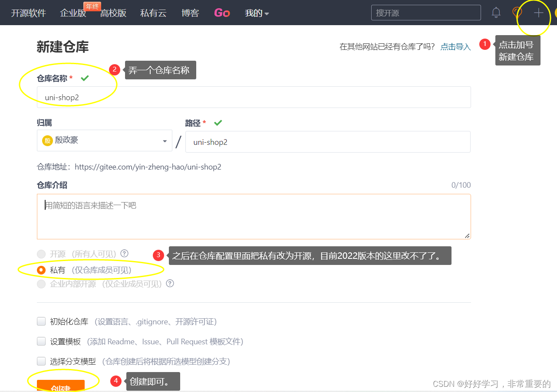Click the green checkmark beside 路径

coord(218,123)
